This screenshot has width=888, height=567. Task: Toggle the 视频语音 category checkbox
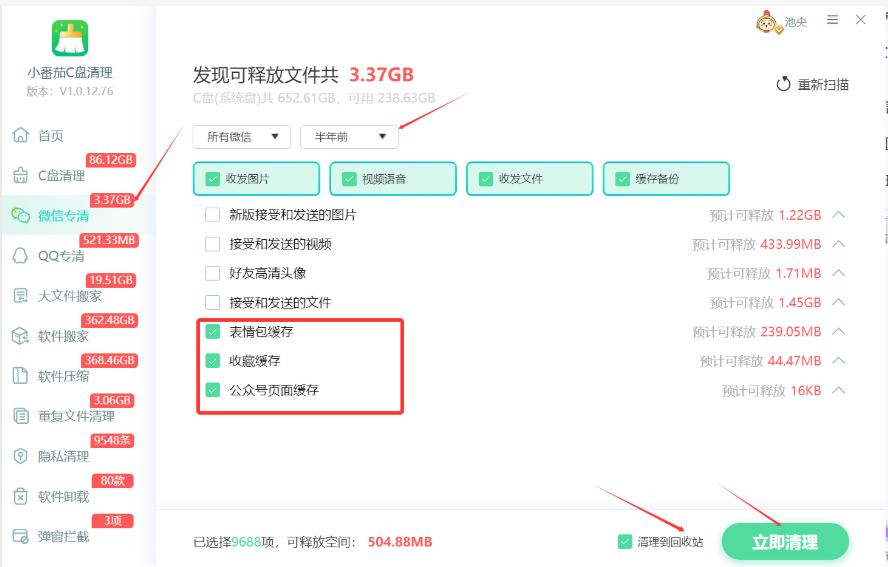point(349,179)
